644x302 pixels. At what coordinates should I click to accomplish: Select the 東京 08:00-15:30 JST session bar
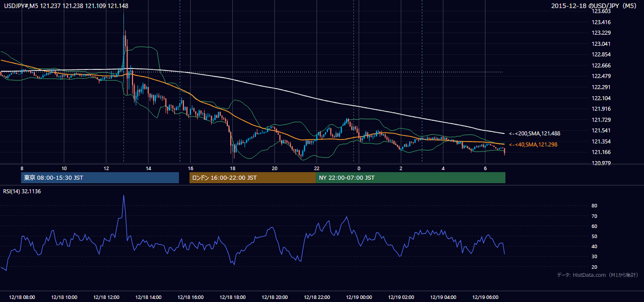coord(100,178)
